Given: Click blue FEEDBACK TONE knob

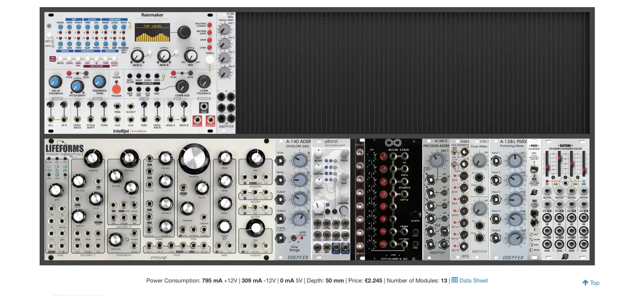Looking at the screenshot, I should (99, 81).
